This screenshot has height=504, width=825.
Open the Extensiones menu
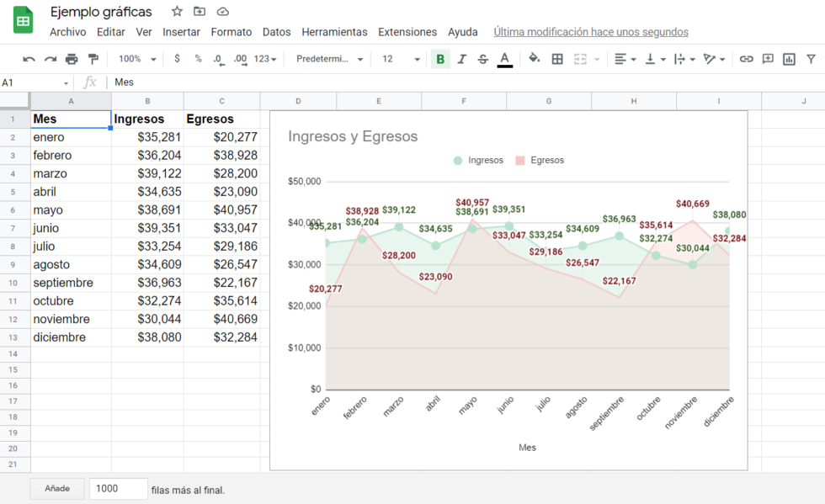pyautogui.click(x=407, y=32)
